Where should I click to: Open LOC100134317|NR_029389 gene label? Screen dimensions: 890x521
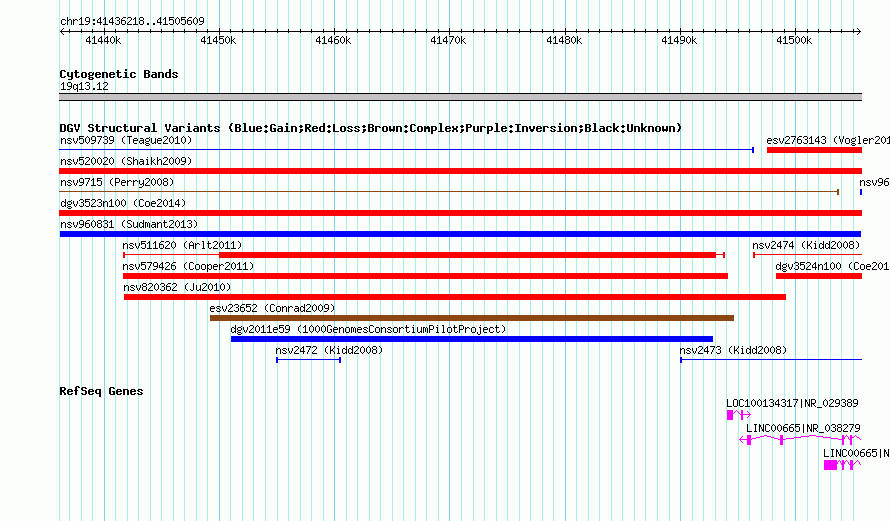792,404
